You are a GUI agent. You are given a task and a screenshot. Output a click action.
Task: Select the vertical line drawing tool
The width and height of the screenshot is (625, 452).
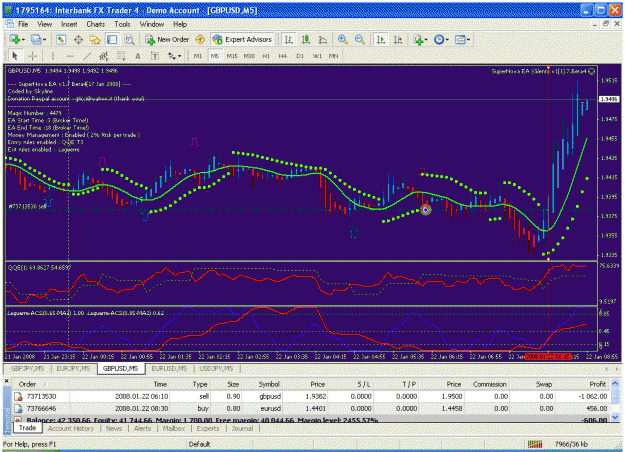[x=52, y=56]
